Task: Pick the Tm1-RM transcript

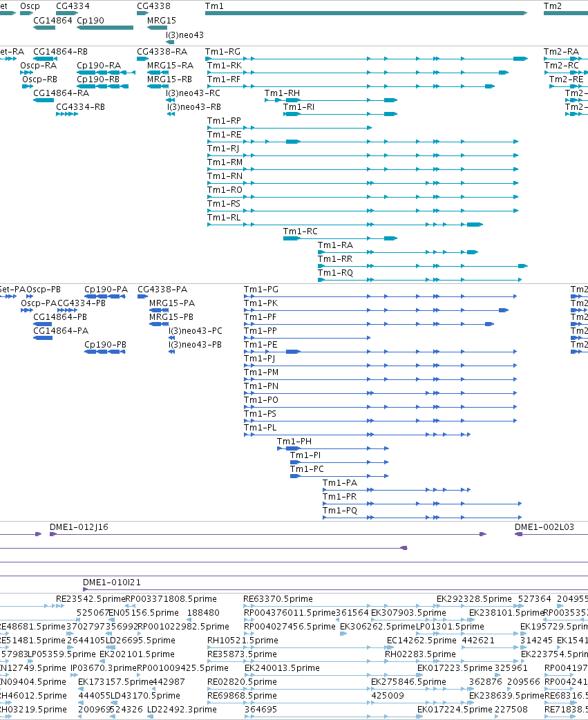Action: [x=363, y=169]
